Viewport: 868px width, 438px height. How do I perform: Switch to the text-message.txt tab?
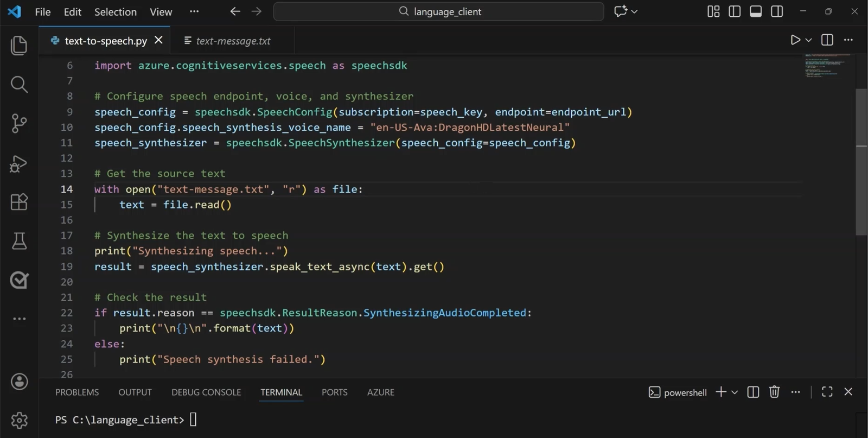232,41
